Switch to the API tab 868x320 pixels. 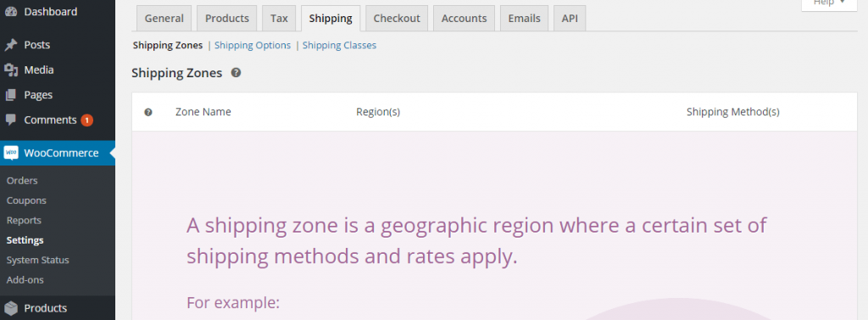[570, 19]
